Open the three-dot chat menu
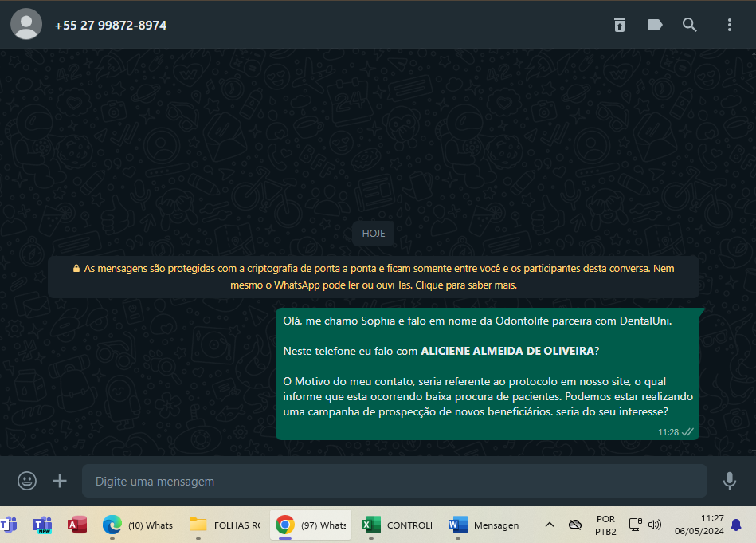756x543 pixels. (x=729, y=25)
